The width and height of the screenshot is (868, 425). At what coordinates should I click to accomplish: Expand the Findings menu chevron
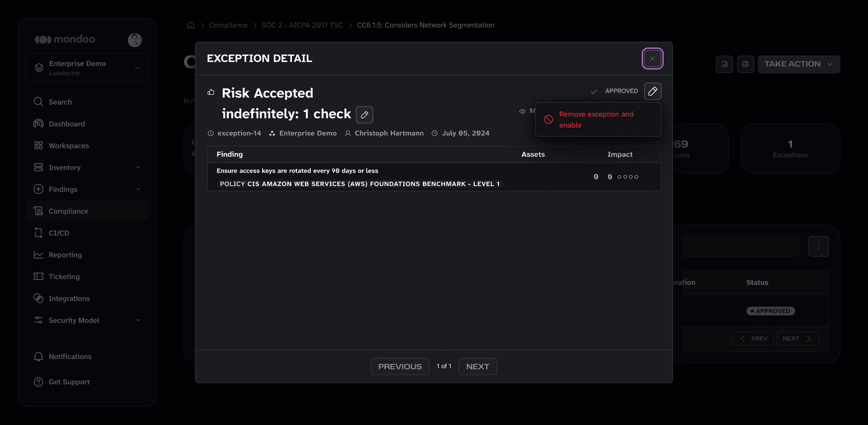click(138, 189)
